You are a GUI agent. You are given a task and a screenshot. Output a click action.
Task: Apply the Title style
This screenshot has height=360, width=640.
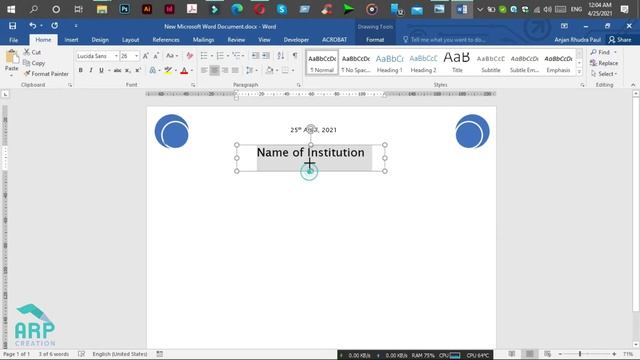(x=457, y=62)
